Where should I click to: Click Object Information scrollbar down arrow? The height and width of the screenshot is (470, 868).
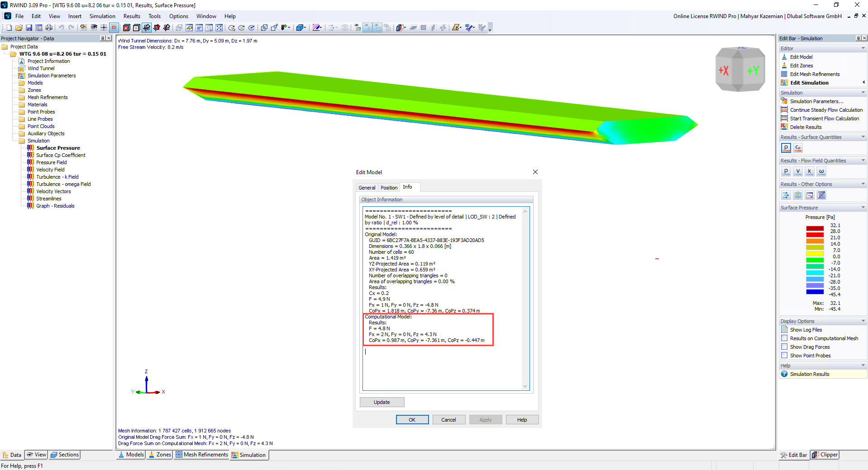click(525, 386)
